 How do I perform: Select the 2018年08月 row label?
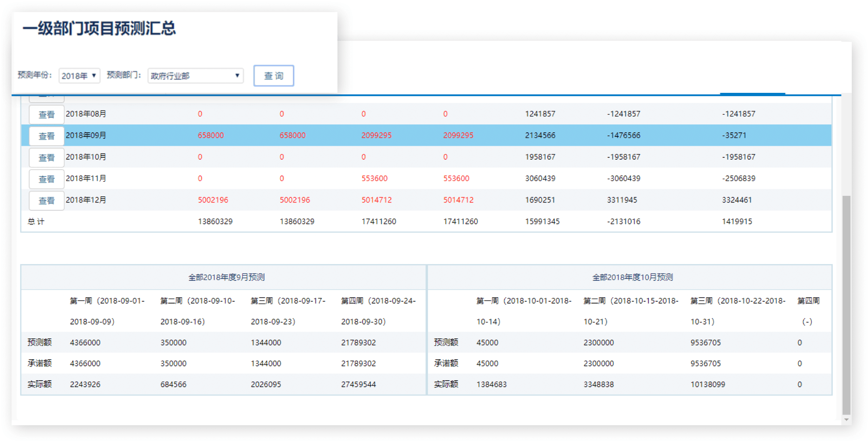(x=86, y=114)
